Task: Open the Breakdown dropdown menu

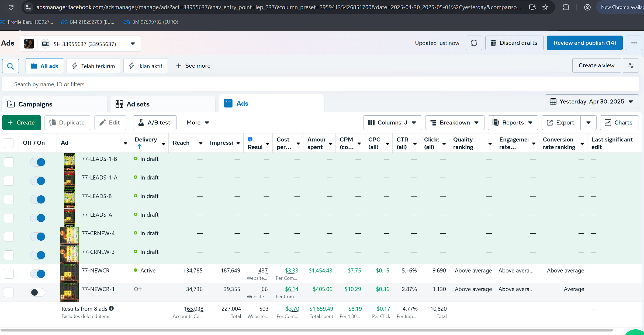Action: pyautogui.click(x=455, y=123)
